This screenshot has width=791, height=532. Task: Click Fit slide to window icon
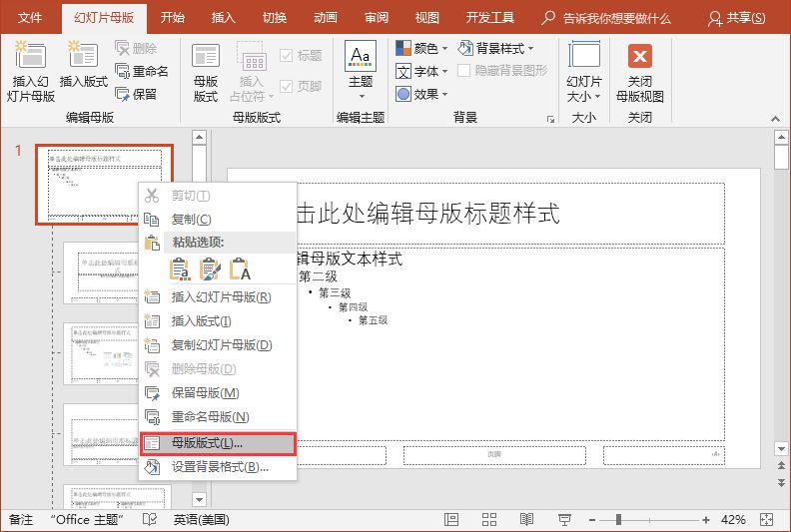pyautogui.click(x=766, y=519)
